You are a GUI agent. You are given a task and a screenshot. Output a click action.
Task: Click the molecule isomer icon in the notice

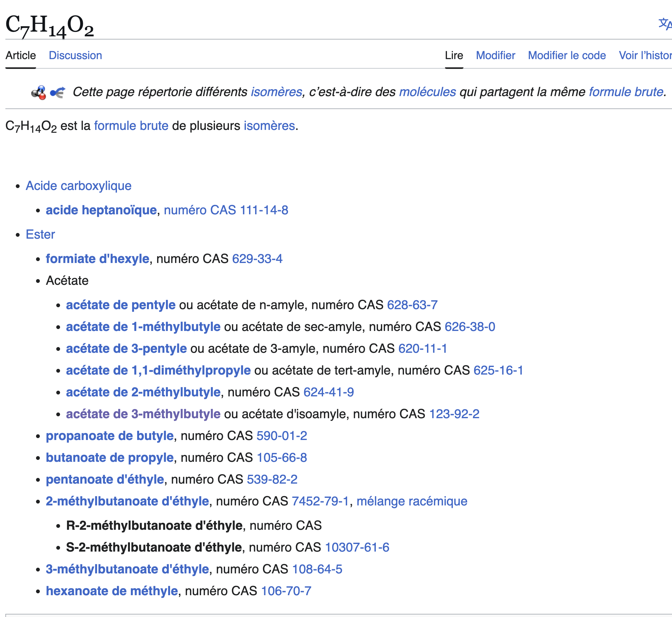click(39, 93)
